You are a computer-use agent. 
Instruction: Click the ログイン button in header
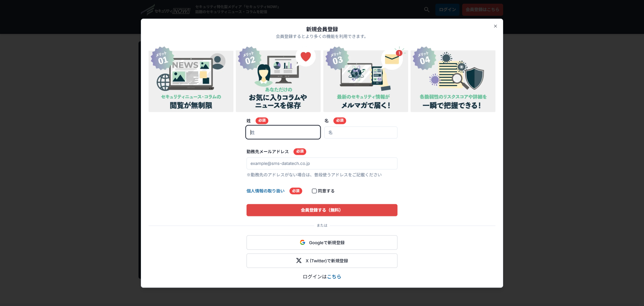(x=447, y=10)
